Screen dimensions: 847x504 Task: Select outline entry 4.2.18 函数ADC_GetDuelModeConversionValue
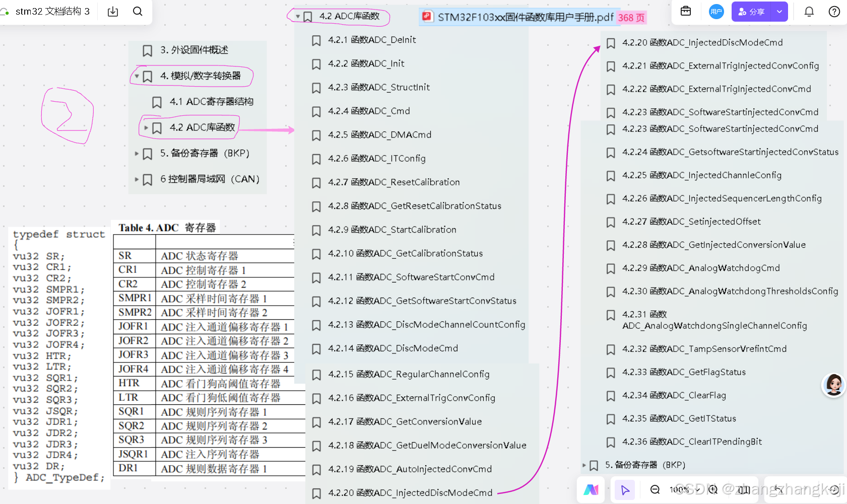[427, 446]
